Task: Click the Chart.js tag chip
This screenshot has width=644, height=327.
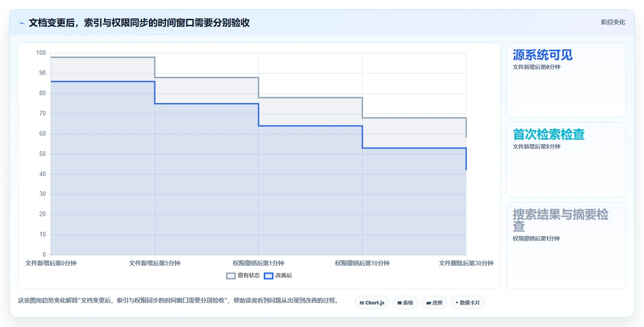Action: coord(372,303)
